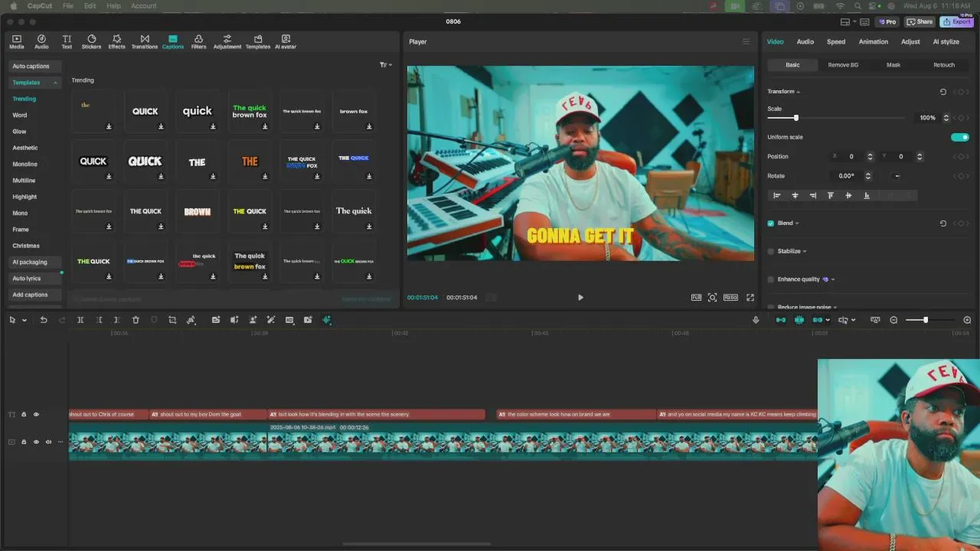This screenshot has width=980, height=551.
Task: Align clip to left edge
Action: pos(777,196)
